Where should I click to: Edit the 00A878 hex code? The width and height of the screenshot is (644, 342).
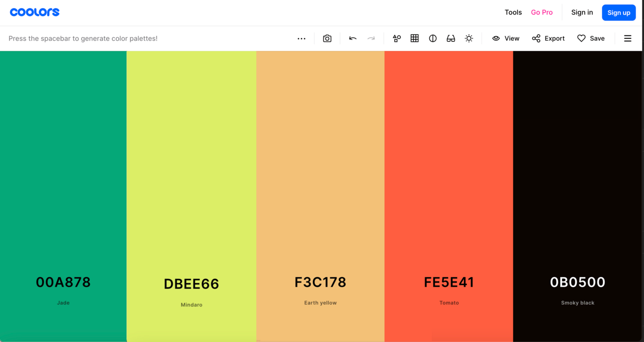coord(63,282)
